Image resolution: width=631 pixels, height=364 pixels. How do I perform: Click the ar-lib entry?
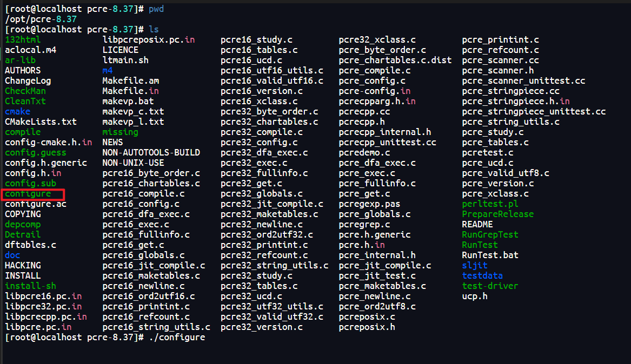(x=20, y=60)
